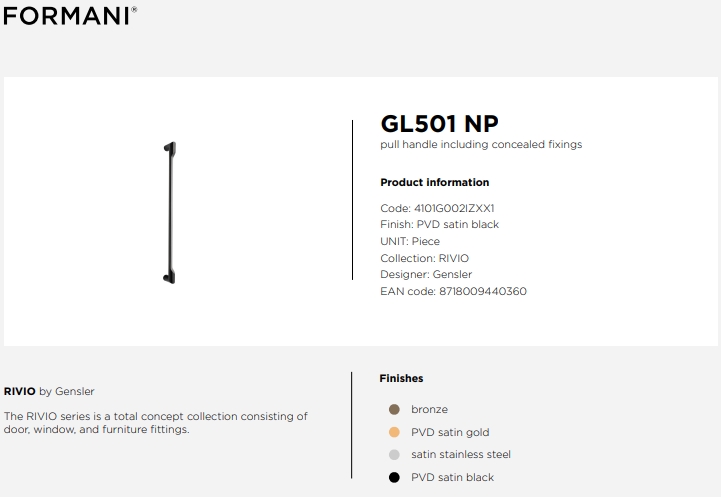Click the Product information heading
The height and width of the screenshot is (497, 721).
point(435,183)
